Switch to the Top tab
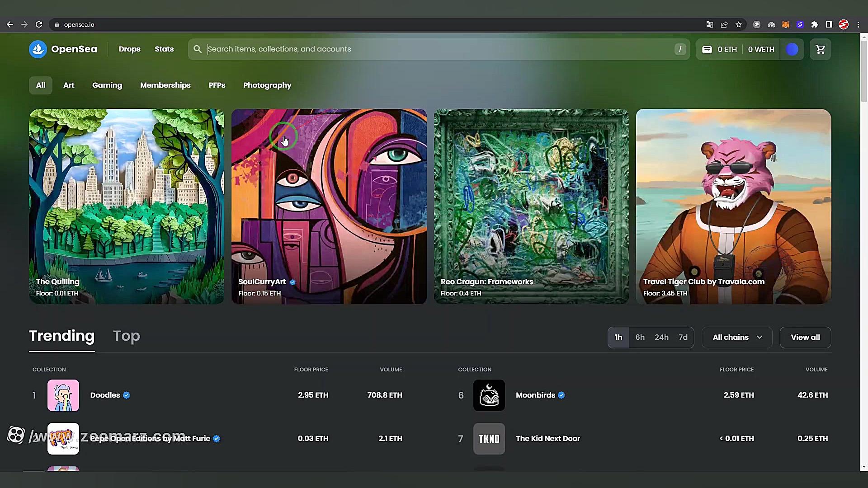This screenshot has width=868, height=488. pyautogui.click(x=127, y=336)
